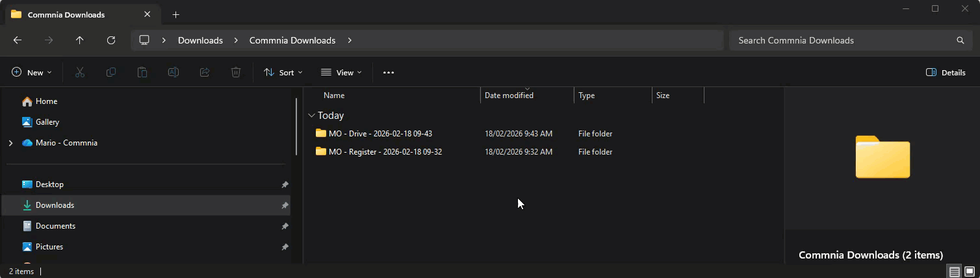Click the search magnifier icon
This screenshot has height=278, width=980.
(x=960, y=40)
